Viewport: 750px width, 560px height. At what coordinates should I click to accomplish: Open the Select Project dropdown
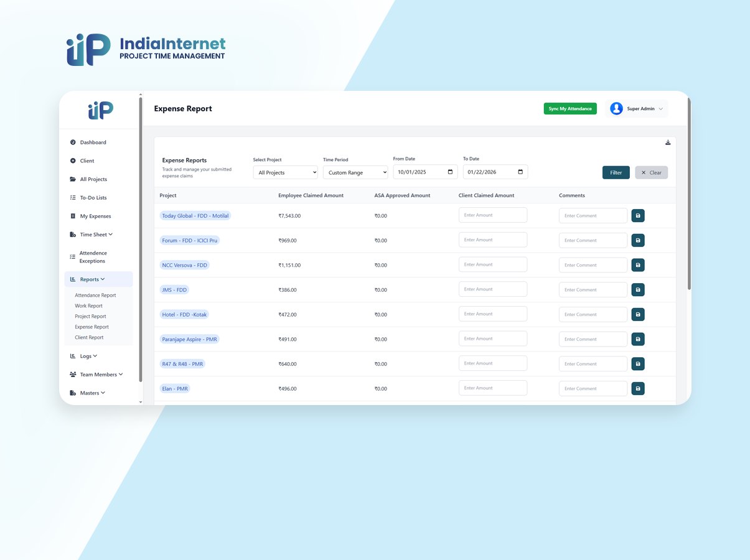[285, 172]
